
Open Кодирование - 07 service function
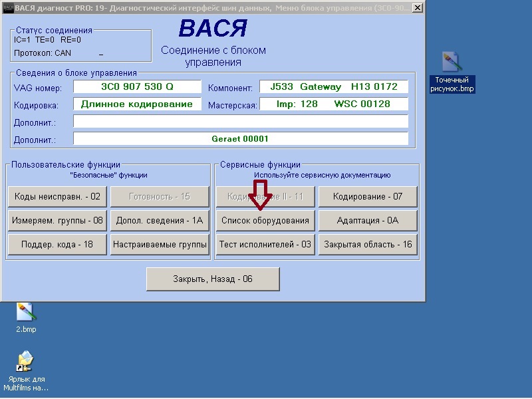(x=368, y=196)
